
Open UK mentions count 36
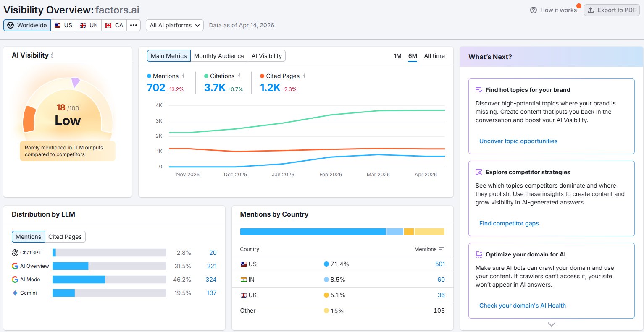441,295
